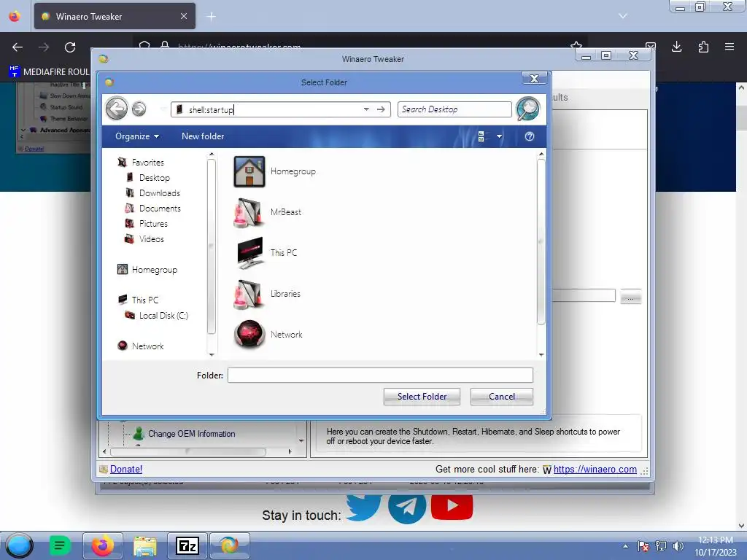
Task: Open Firefox extensions icon
Action: click(703, 47)
